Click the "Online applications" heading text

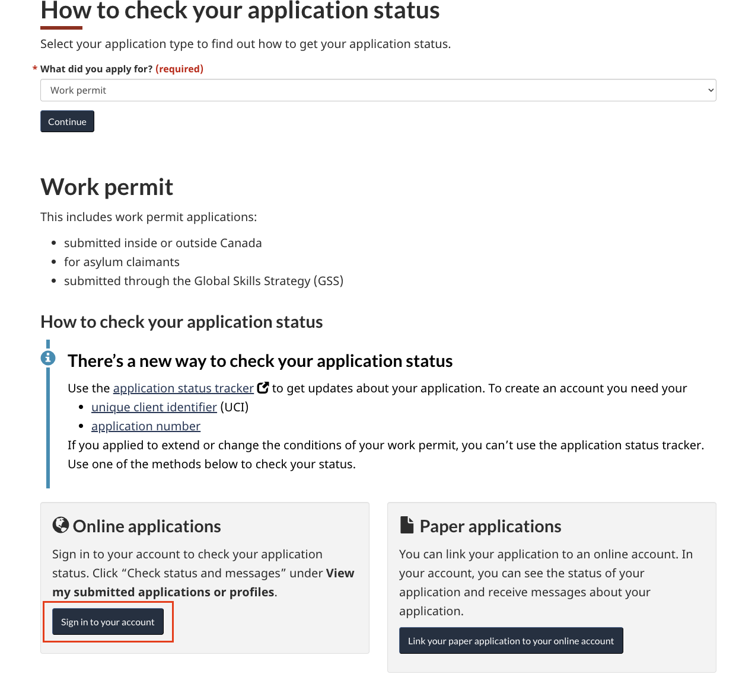click(x=146, y=526)
